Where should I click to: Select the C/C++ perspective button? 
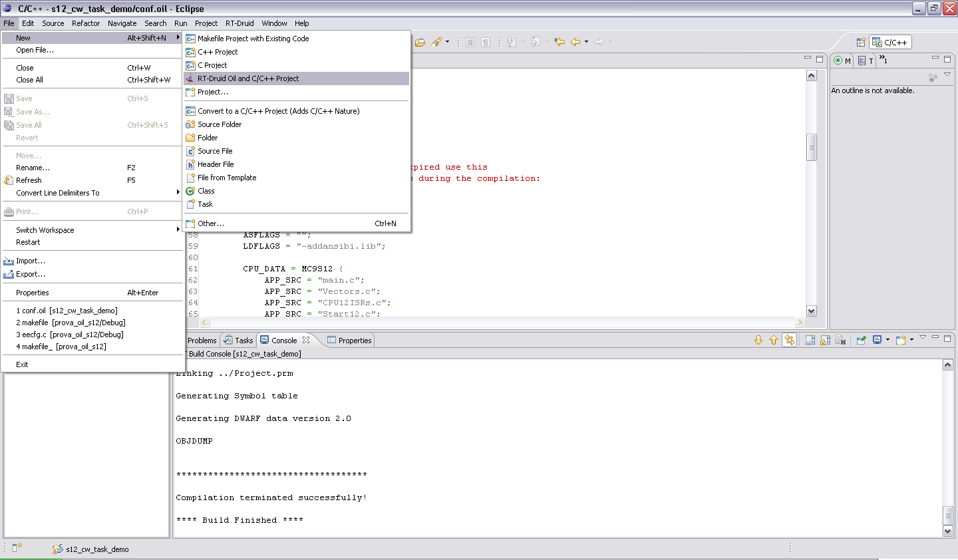point(890,42)
